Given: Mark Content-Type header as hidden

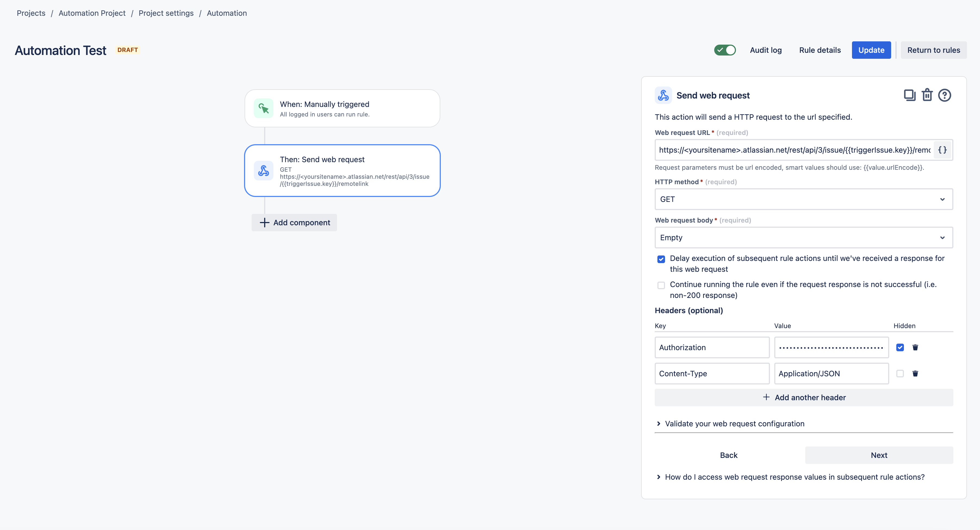Looking at the screenshot, I should click(x=900, y=374).
